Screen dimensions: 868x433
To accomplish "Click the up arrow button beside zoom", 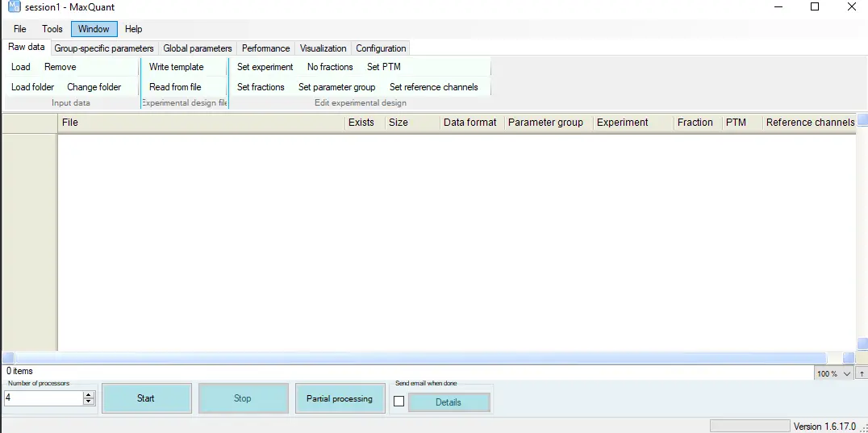I will (862, 374).
